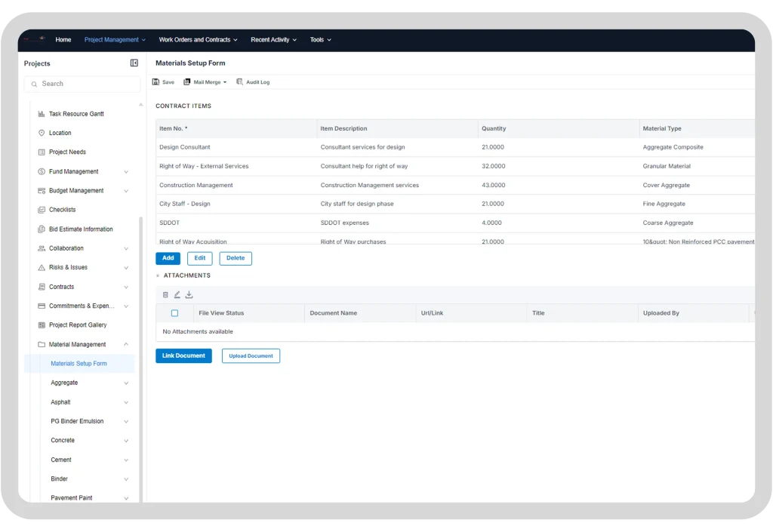
Task: Click Save label in the toolbar
Action: click(x=168, y=82)
